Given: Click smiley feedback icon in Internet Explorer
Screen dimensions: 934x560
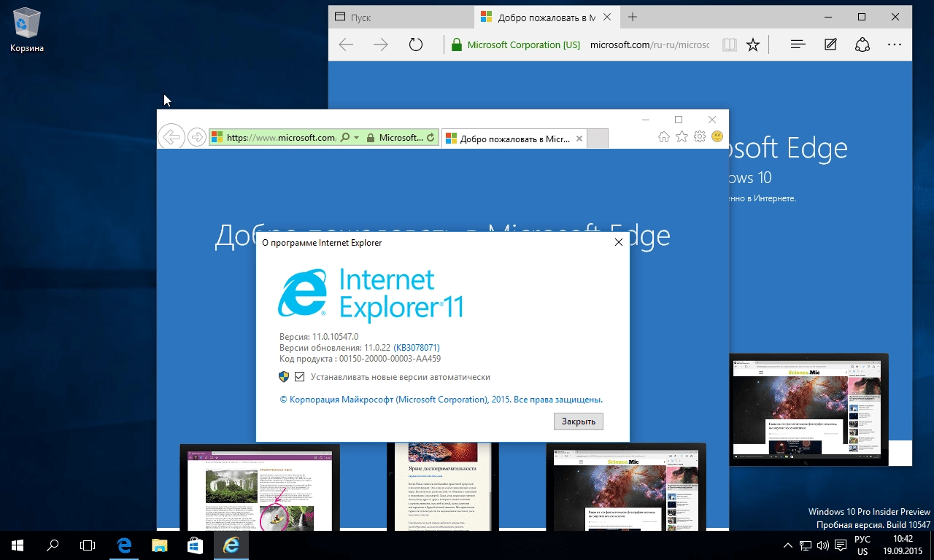Looking at the screenshot, I should pyautogui.click(x=717, y=136).
